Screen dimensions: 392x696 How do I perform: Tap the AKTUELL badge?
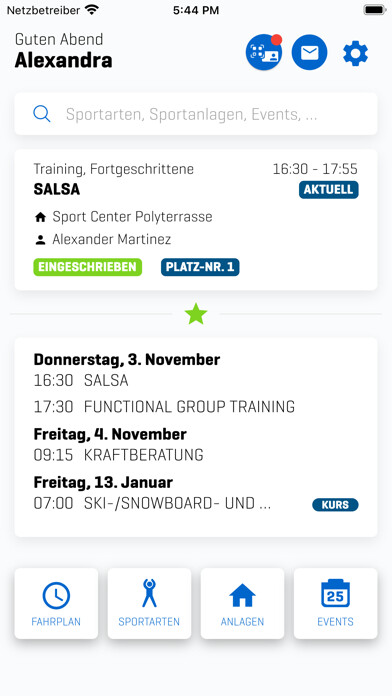pos(329,190)
